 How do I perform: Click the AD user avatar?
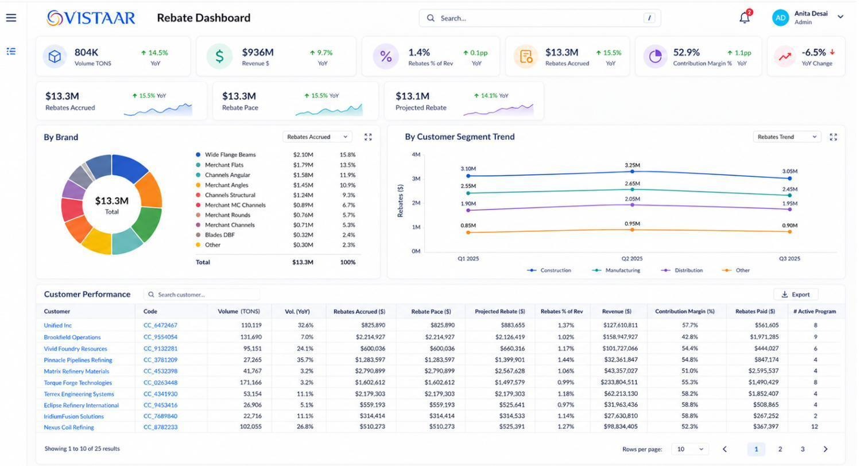[x=781, y=18]
